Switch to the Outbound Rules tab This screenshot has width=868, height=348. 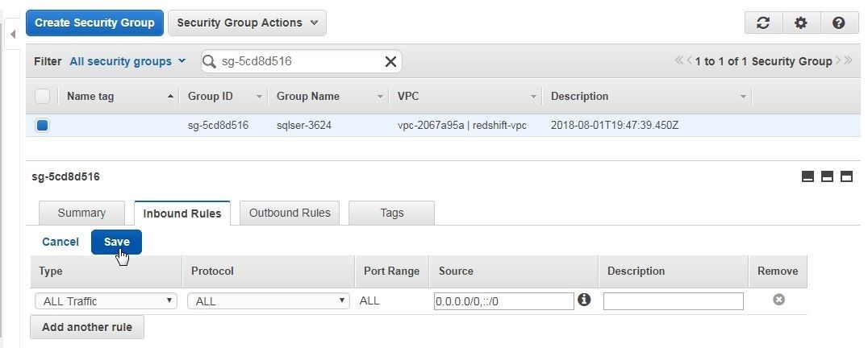(x=290, y=213)
